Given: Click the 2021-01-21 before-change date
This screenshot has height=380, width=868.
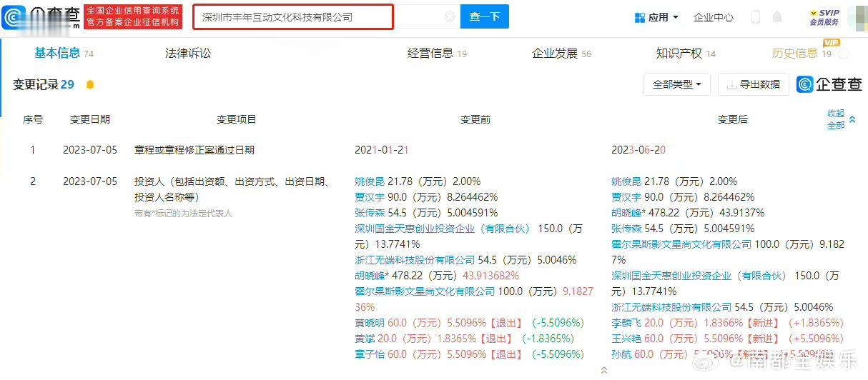Looking at the screenshot, I should click(382, 150).
